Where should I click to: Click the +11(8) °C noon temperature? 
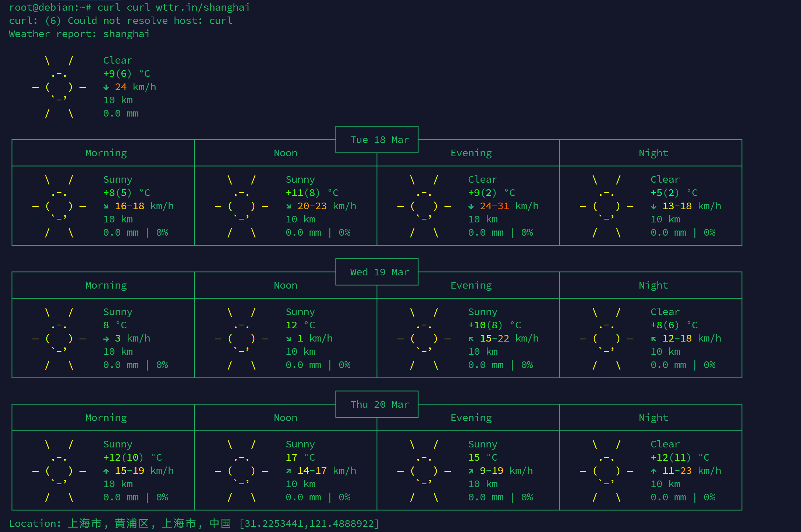coord(312,193)
